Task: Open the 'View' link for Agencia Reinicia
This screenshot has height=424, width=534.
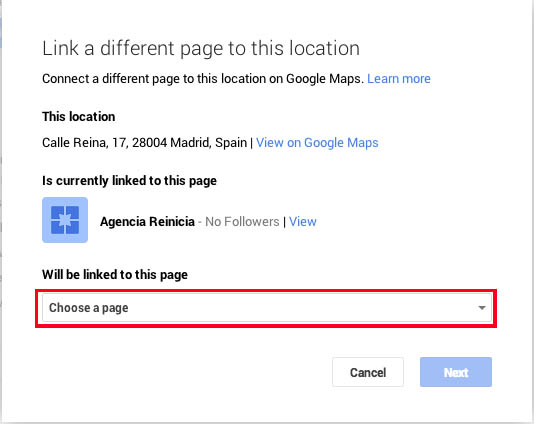Action: click(x=303, y=222)
